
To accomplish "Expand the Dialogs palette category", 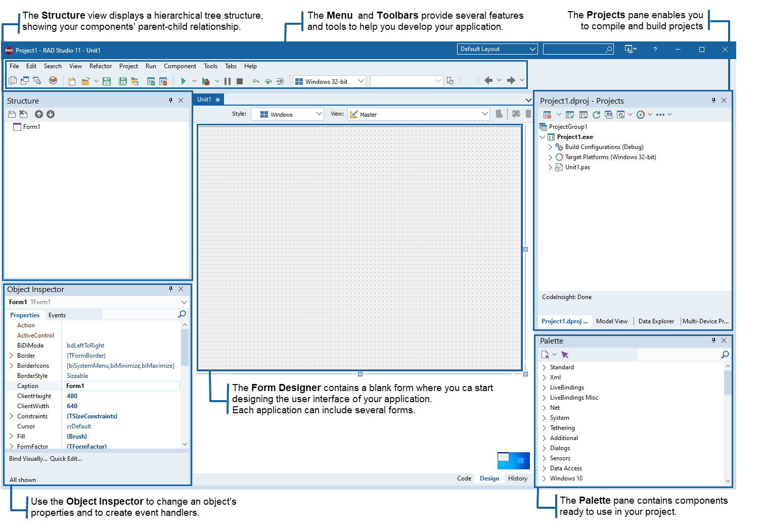I will tap(545, 448).
